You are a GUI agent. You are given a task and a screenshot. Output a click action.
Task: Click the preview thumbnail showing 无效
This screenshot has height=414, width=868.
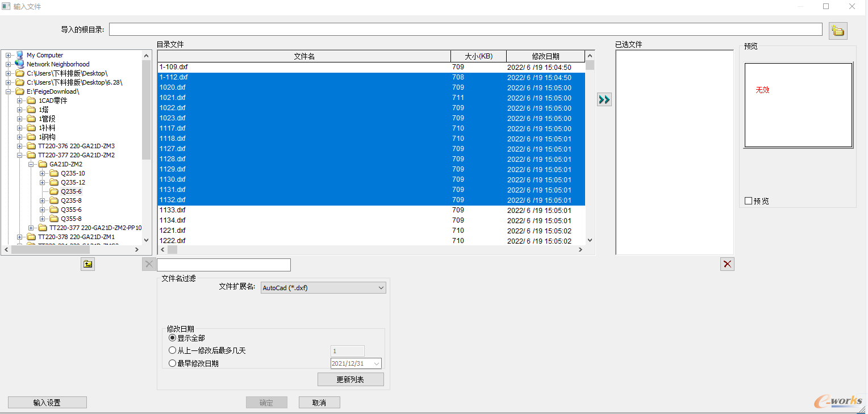point(798,105)
